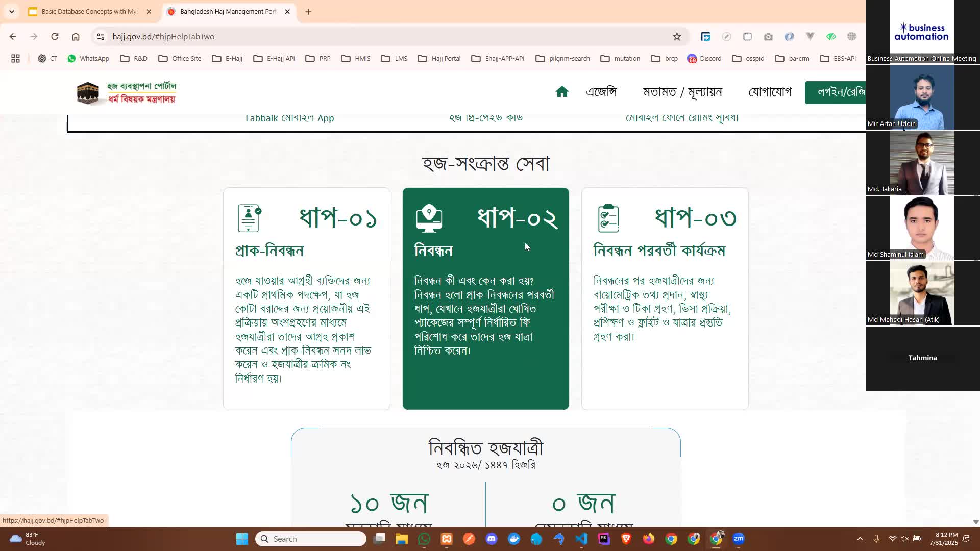Open যোগাযোগ menu item

coord(770,92)
